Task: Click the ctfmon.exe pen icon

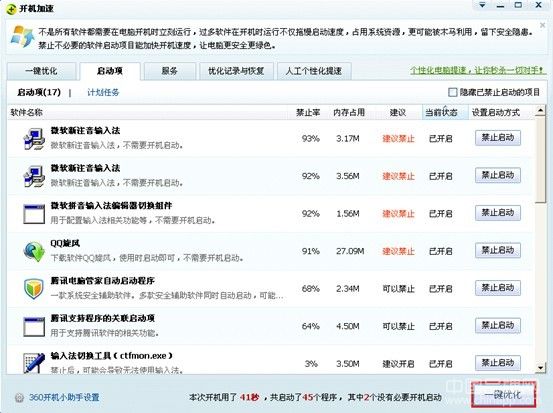Action: pyautogui.click(x=34, y=363)
